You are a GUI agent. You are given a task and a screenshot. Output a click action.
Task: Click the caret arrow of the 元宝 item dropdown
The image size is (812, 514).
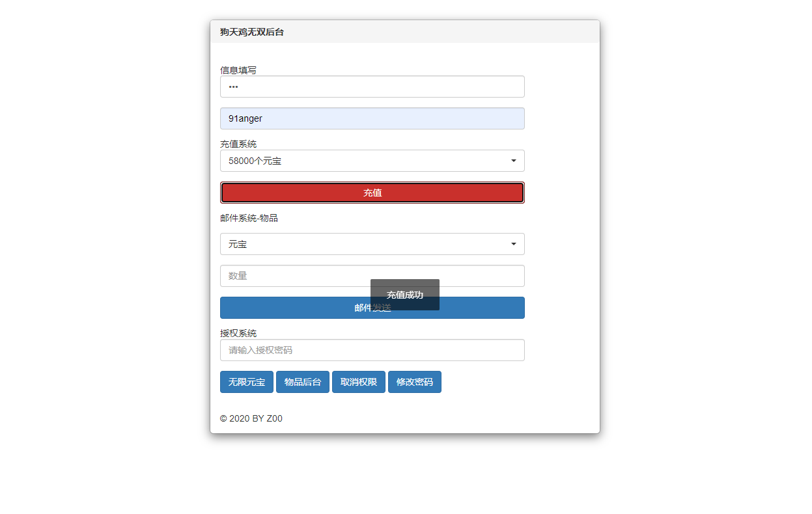513,244
